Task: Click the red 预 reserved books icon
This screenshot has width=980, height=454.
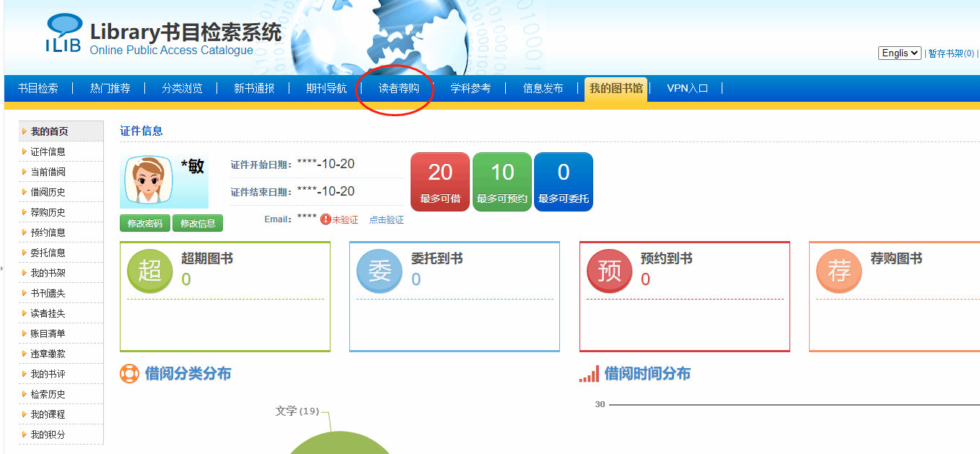Action: [x=609, y=271]
